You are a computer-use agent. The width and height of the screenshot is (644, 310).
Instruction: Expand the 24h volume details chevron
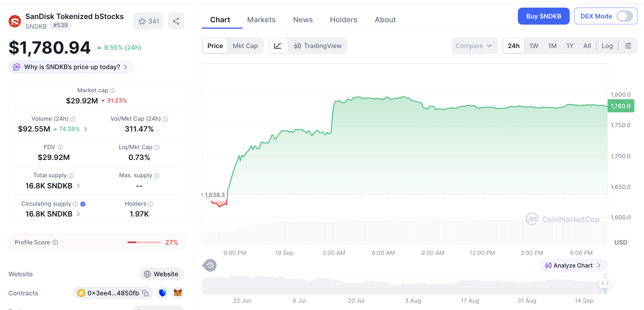(86, 129)
